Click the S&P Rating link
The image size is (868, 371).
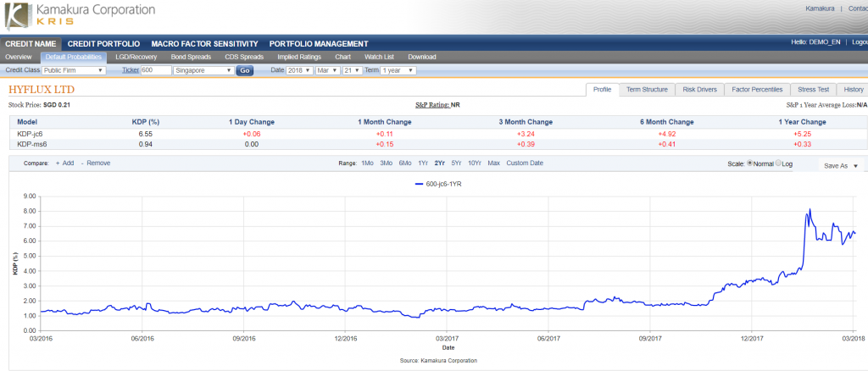click(x=431, y=104)
